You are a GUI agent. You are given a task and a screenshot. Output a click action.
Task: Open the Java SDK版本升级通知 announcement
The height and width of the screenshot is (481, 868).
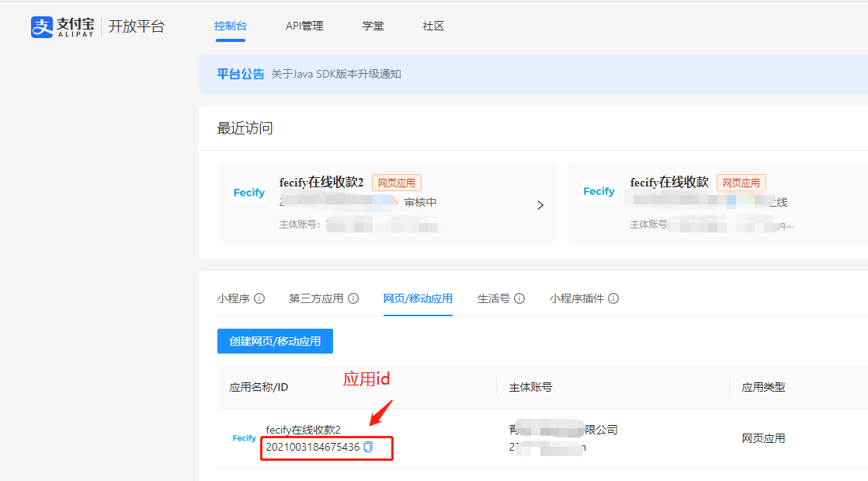(x=336, y=75)
